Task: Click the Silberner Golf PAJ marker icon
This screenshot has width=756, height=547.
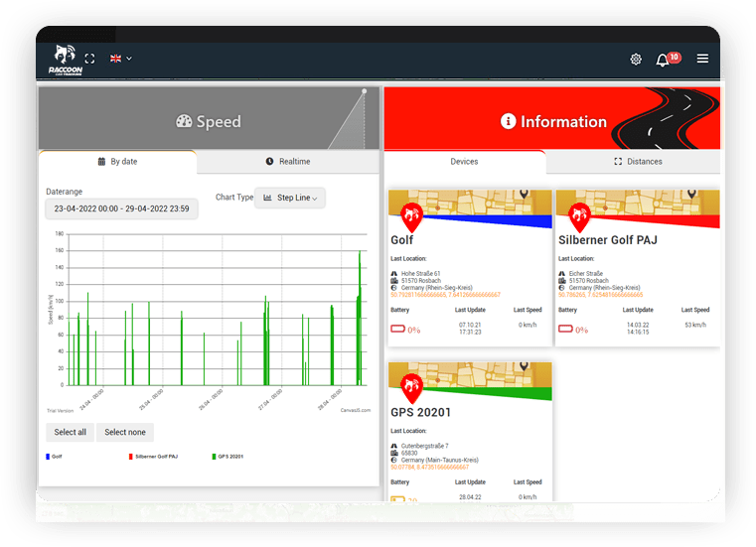Action: pos(576,214)
